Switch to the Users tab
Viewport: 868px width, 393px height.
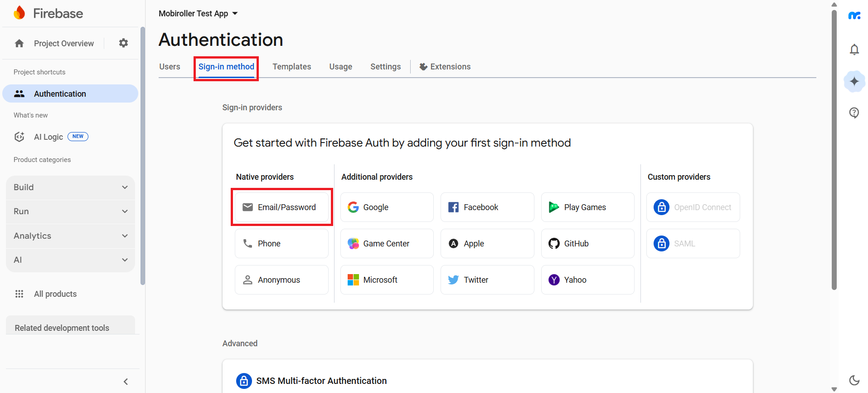coord(170,67)
